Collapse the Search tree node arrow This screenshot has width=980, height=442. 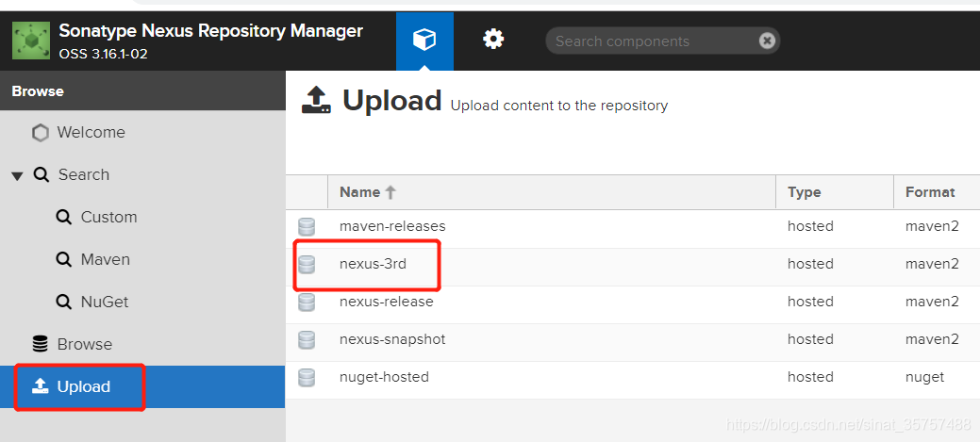(x=17, y=176)
